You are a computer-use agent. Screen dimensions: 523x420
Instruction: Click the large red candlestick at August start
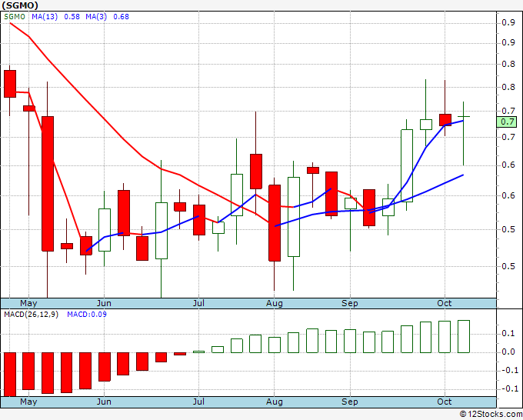click(275, 223)
